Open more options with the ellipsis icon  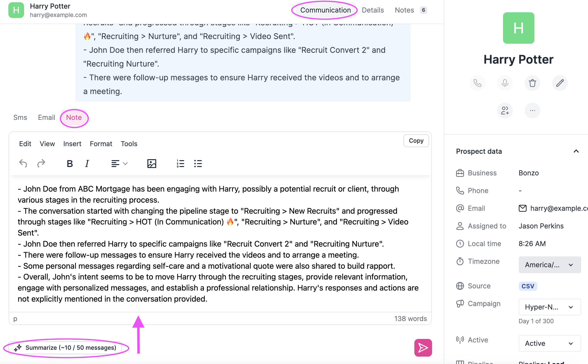coord(532,111)
